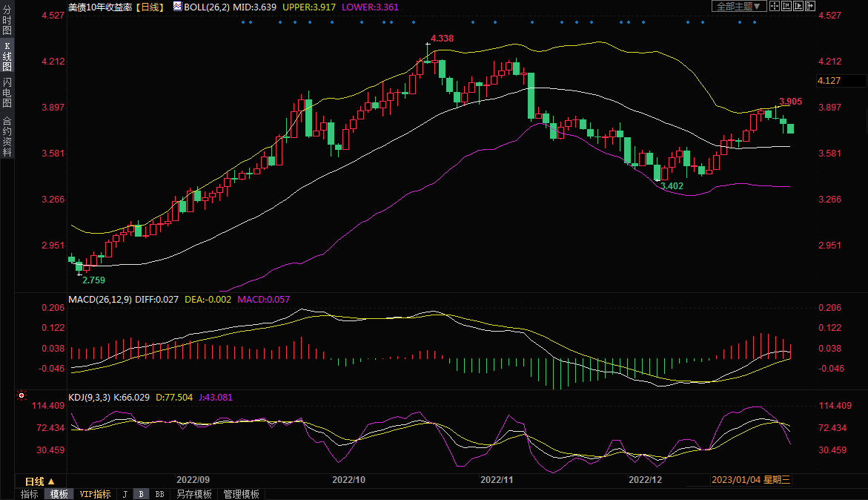Viewport: 868px width, 500px height.
Task: Click the play-forward chart icon
Action: pyautogui.click(x=798, y=6)
